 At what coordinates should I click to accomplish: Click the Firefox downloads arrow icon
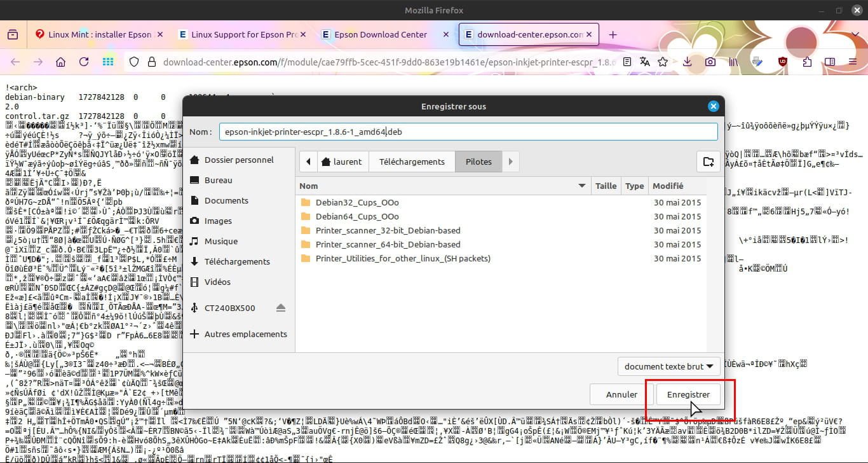(687, 62)
